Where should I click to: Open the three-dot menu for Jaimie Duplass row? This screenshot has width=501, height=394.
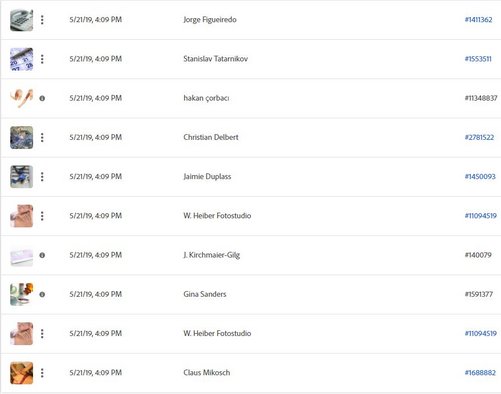[x=42, y=177]
